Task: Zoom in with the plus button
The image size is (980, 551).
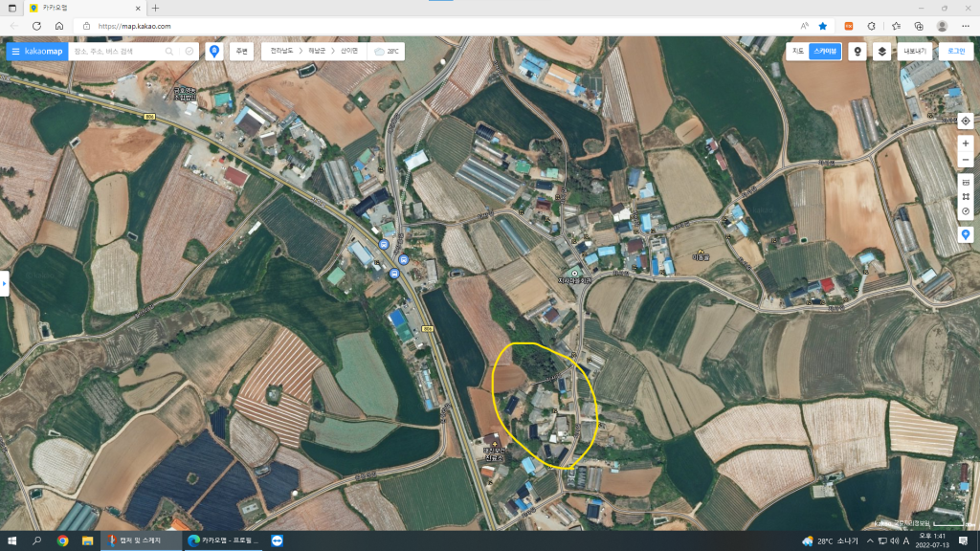Action: [966, 143]
